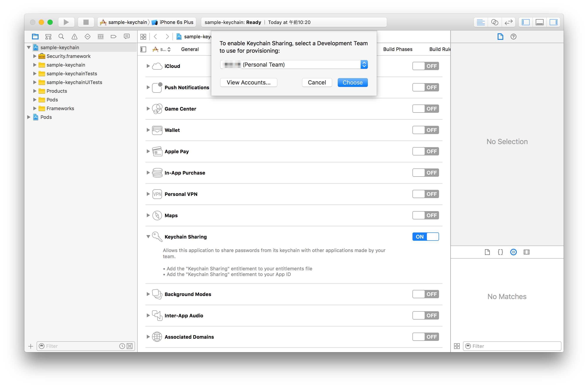
Task: Open the breakpoint navigator
Action: [113, 36]
